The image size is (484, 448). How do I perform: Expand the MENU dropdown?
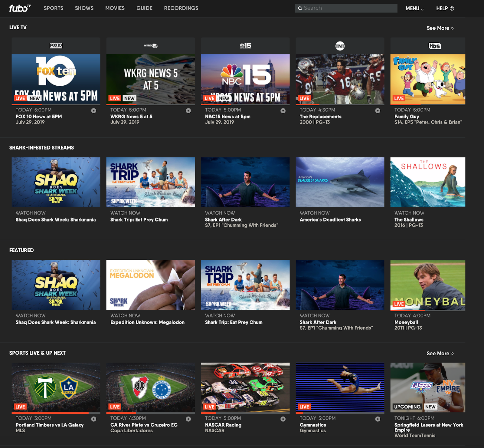[414, 8]
